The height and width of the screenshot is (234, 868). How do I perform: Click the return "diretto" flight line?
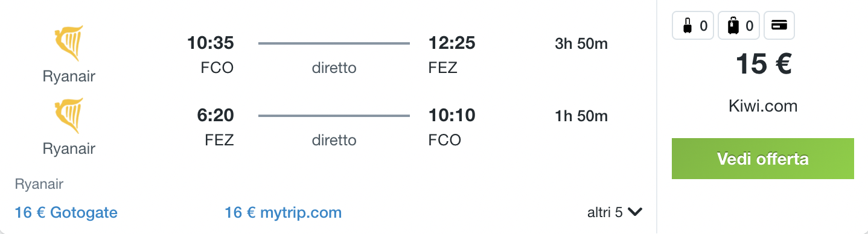334,116
